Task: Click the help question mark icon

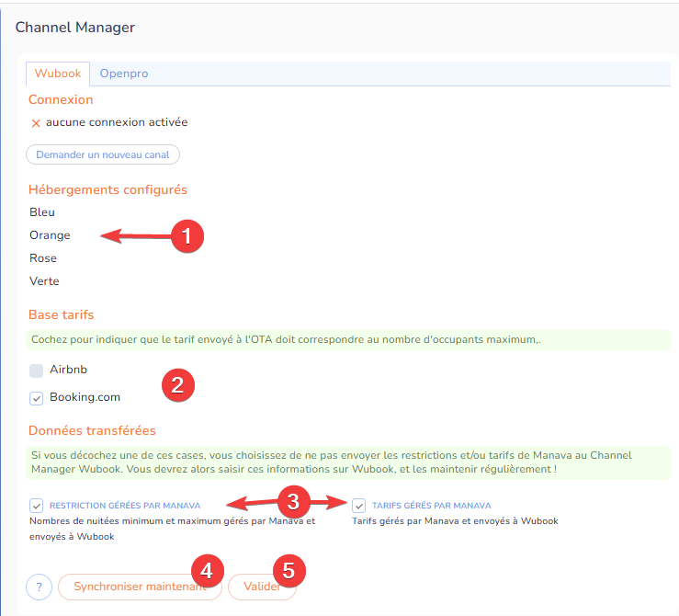Action: click(x=40, y=587)
